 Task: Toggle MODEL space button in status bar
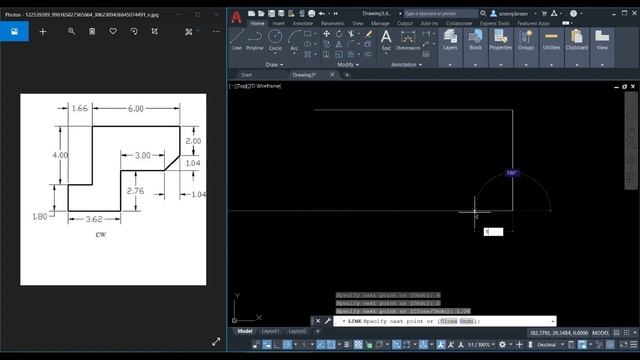pyautogui.click(x=600, y=333)
